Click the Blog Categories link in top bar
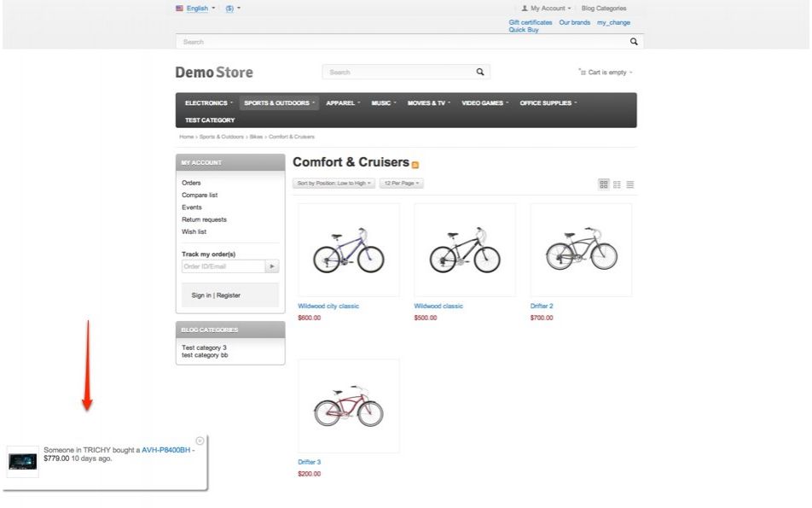 [604, 9]
